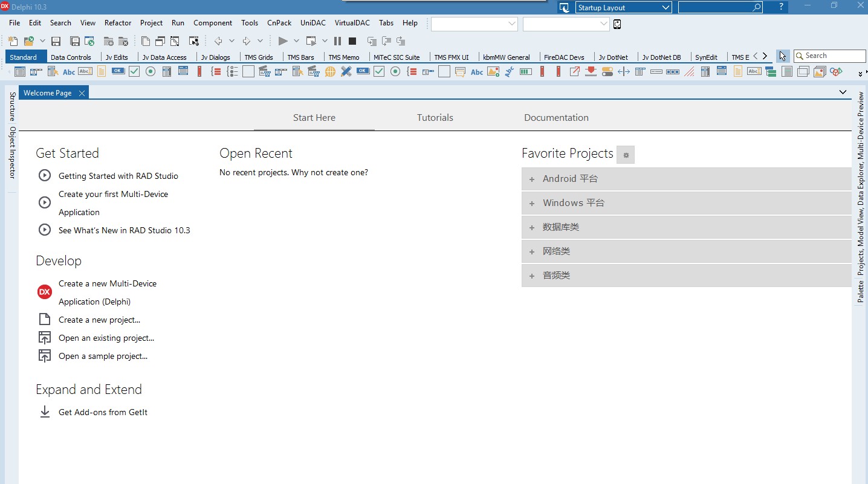The image size is (868, 484).
Task: Click Get Add-ons from GetIt link
Action: [x=103, y=412]
